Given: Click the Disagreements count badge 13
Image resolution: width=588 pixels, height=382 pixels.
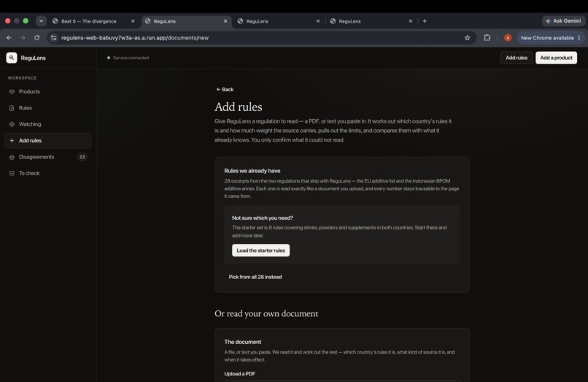Looking at the screenshot, I should (82, 157).
